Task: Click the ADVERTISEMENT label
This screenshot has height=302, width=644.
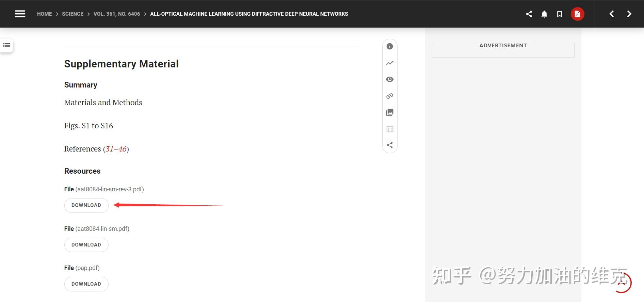Action: [x=503, y=46]
